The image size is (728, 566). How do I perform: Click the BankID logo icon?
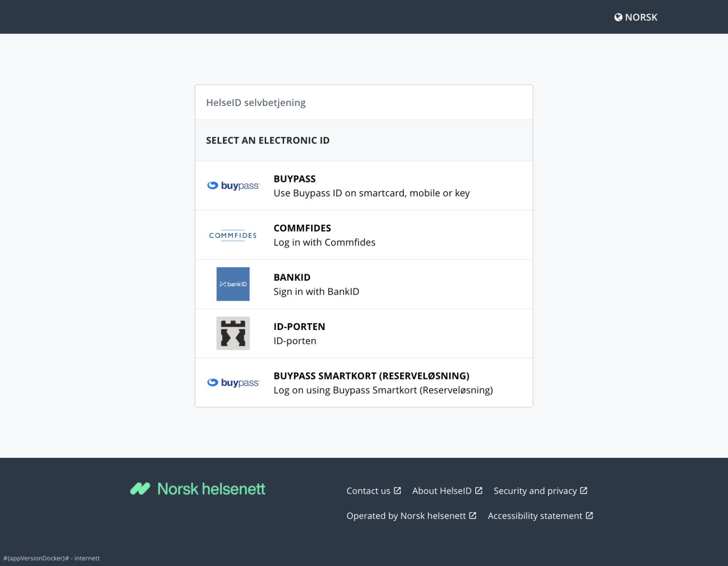click(x=233, y=284)
